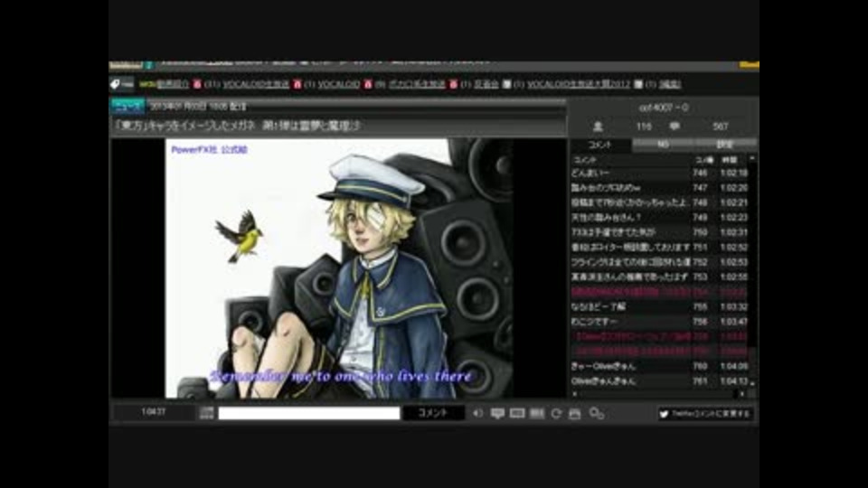The image size is (868, 488).
Task: Click the video artwork in the player
Action: pyautogui.click(x=339, y=268)
